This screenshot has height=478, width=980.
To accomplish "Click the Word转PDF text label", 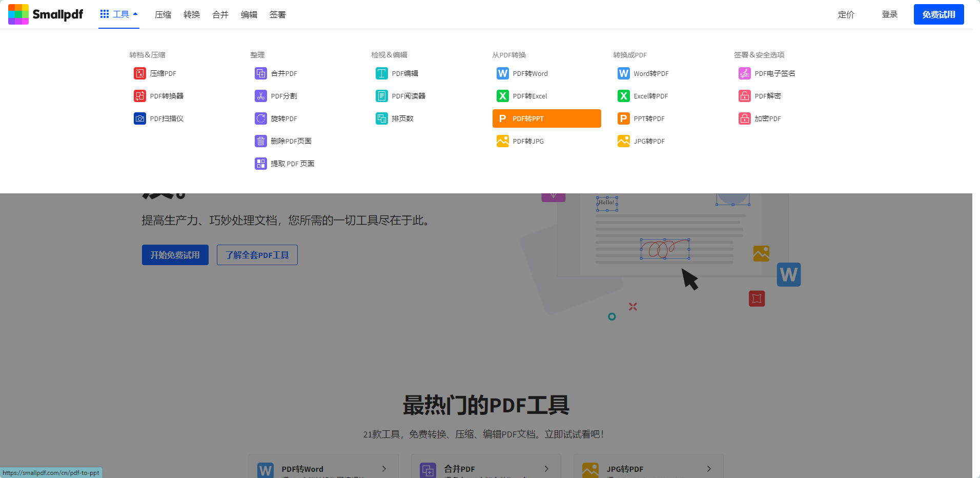I will coord(651,73).
